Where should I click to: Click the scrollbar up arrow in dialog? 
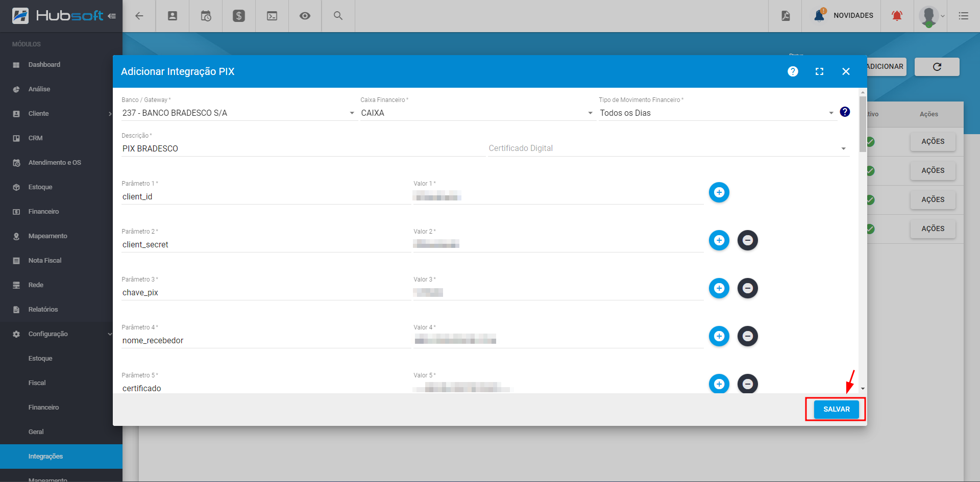pyautogui.click(x=863, y=92)
